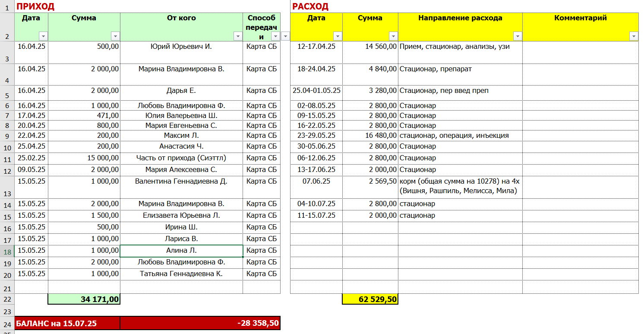Select the expense amount 16 480,00
The width and height of the screenshot is (644, 334).
(x=370, y=135)
